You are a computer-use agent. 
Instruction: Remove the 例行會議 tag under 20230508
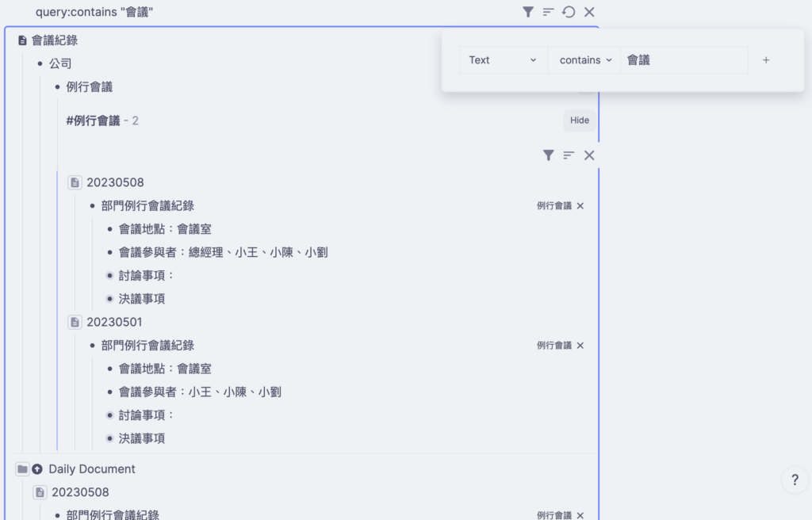click(x=580, y=206)
